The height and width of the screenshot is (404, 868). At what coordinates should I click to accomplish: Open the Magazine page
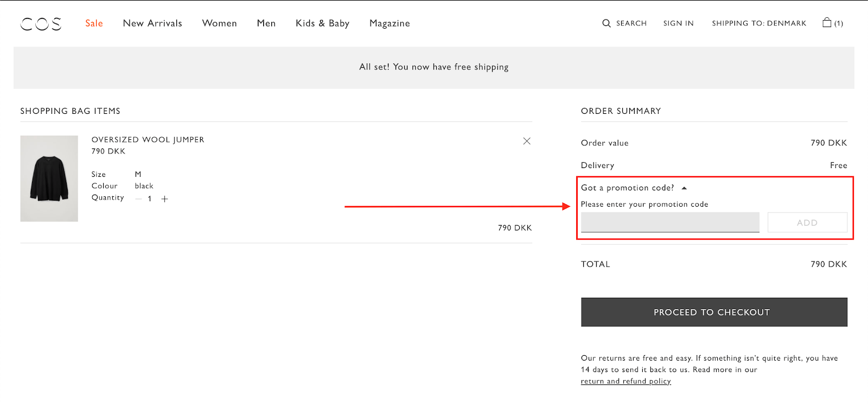pos(390,23)
